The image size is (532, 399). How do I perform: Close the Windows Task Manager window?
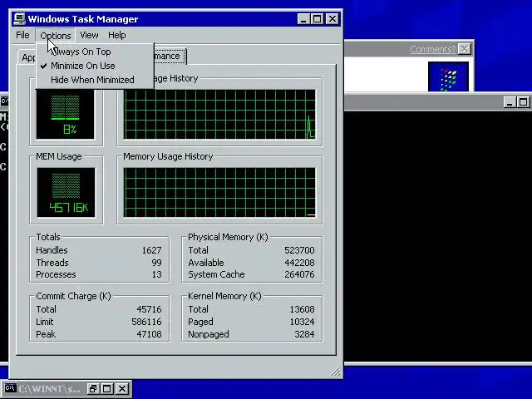332,18
